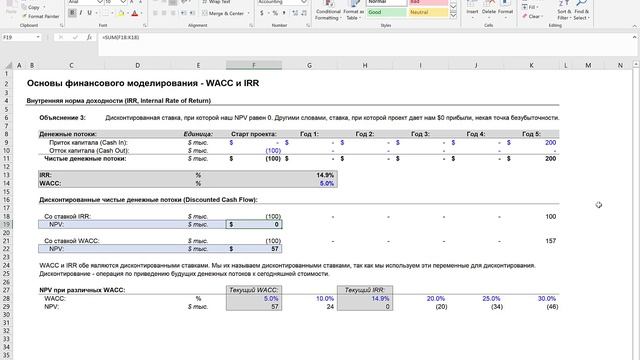Open the underline style dropdown arrow
The width and height of the screenshot is (640, 360).
(x=96, y=13)
